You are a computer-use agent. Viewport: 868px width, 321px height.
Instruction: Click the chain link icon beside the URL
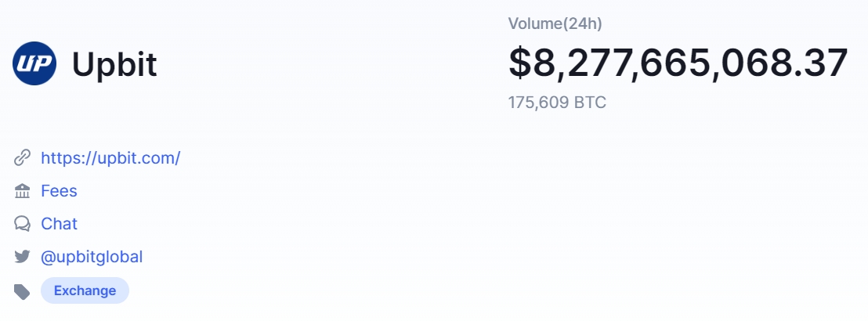coord(22,157)
